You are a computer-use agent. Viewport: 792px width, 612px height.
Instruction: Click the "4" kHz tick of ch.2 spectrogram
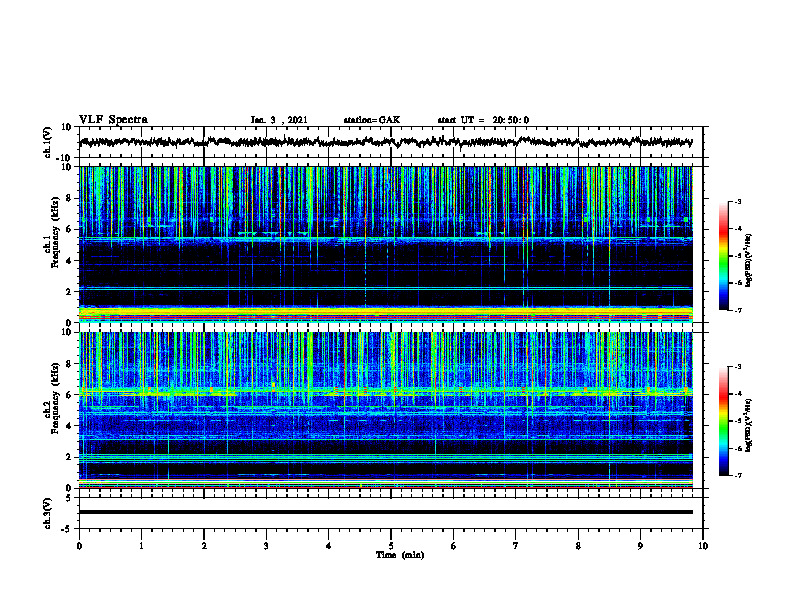pyautogui.click(x=70, y=426)
